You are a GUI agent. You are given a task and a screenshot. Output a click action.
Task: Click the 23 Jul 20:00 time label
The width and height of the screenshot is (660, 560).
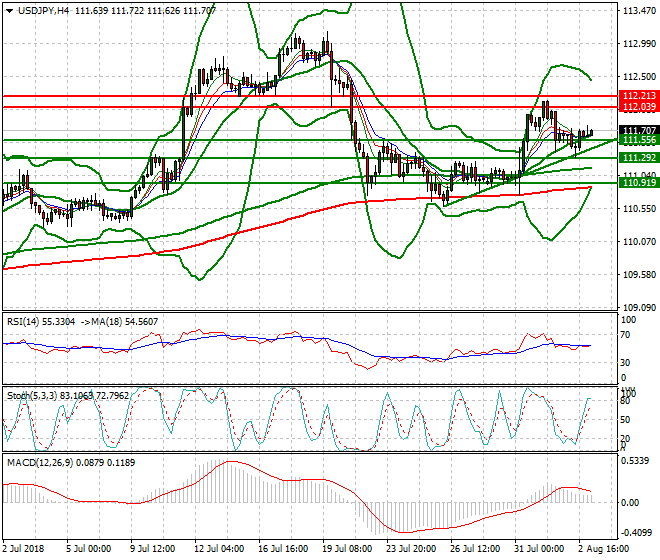[x=411, y=549]
